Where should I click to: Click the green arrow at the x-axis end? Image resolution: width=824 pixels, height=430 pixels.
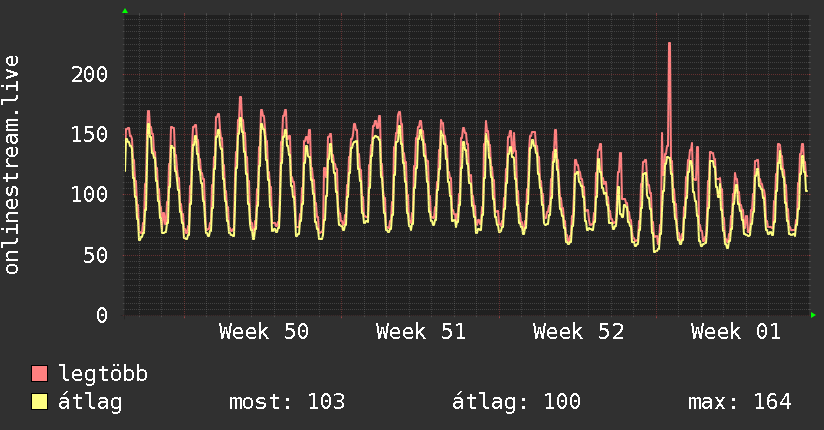pos(813,315)
